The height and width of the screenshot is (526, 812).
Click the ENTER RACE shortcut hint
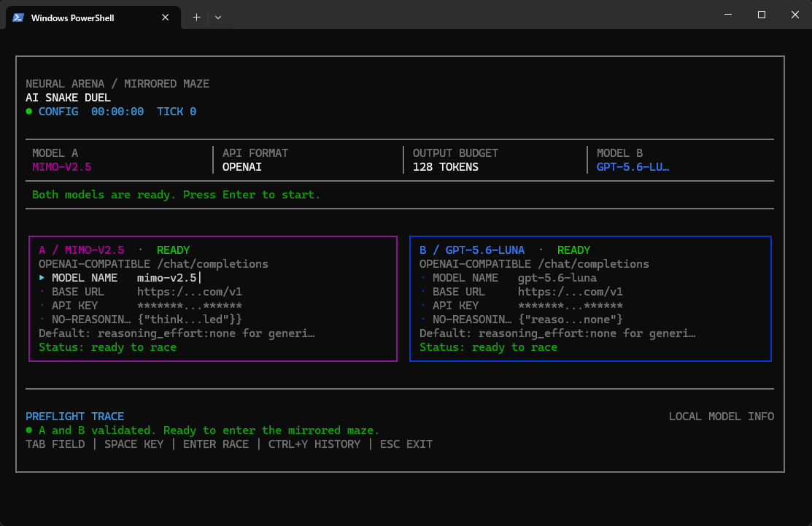point(216,444)
